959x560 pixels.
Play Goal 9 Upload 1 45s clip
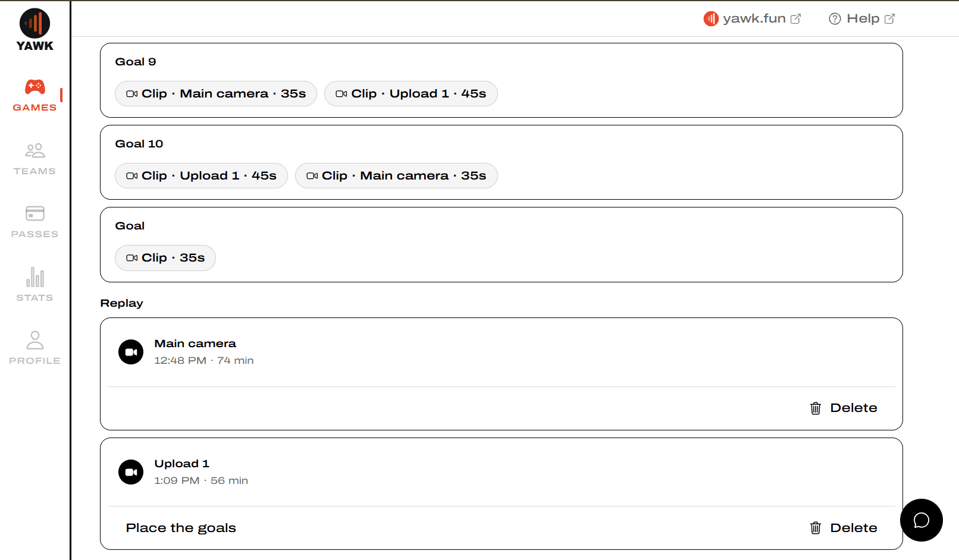click(410, 94)
